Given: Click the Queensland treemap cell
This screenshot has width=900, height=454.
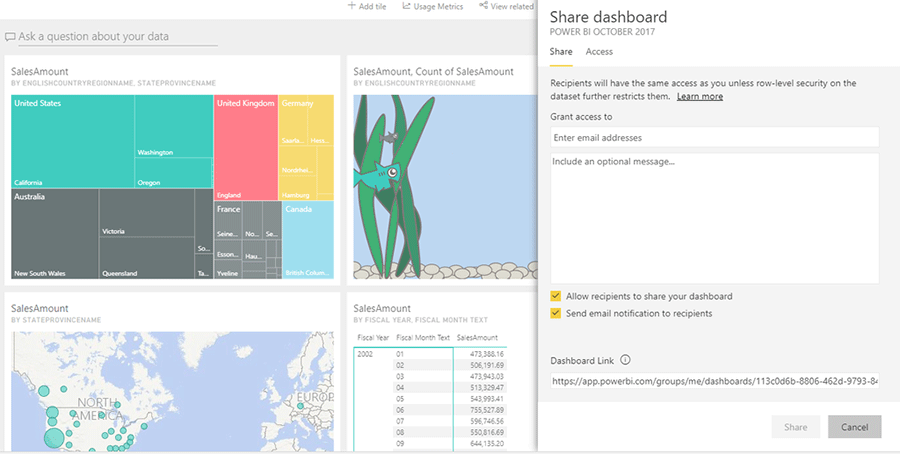Looking at the screenshot, I should (x=147, y=258).
